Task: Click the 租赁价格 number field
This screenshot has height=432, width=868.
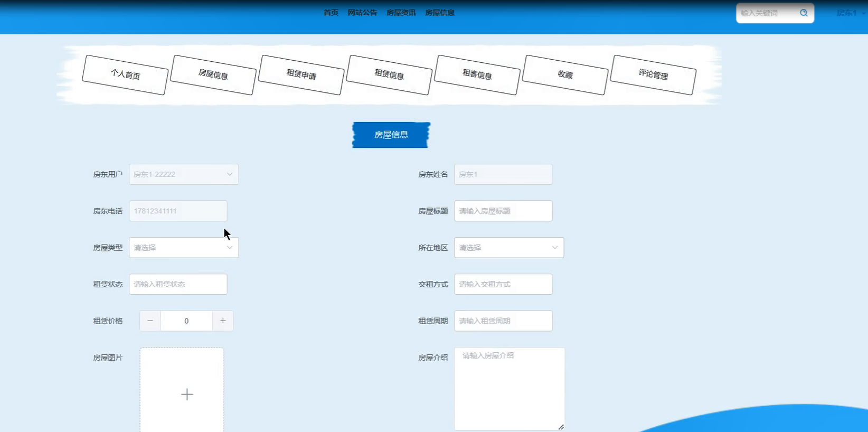Action: (186, 321)
